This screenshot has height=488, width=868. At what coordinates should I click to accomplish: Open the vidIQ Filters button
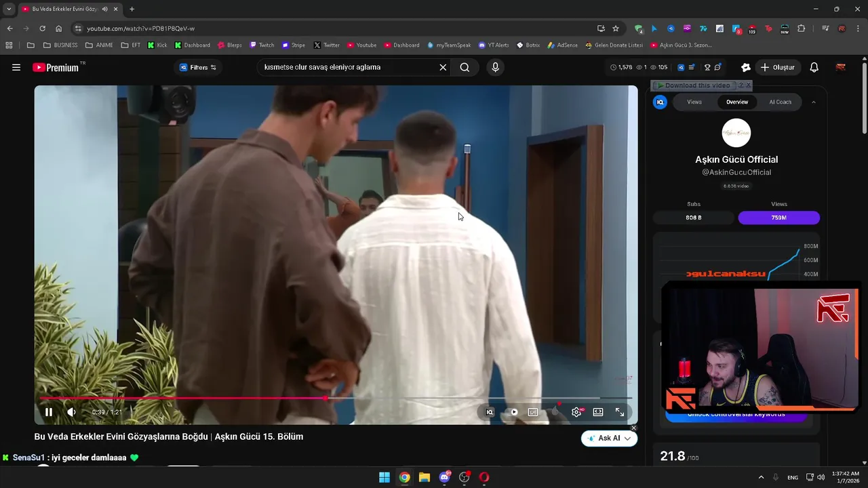click(197, 67)
